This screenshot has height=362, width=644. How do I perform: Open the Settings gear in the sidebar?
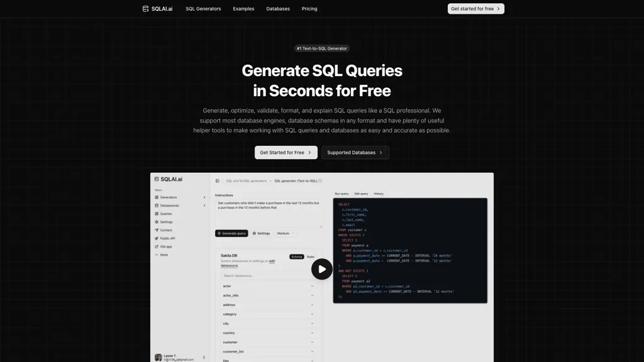pos(157,222)
